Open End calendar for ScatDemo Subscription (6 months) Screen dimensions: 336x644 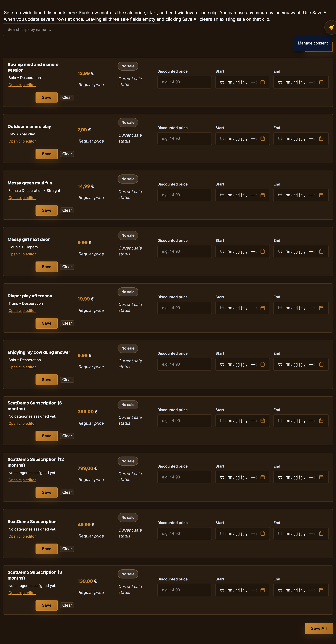321,421
